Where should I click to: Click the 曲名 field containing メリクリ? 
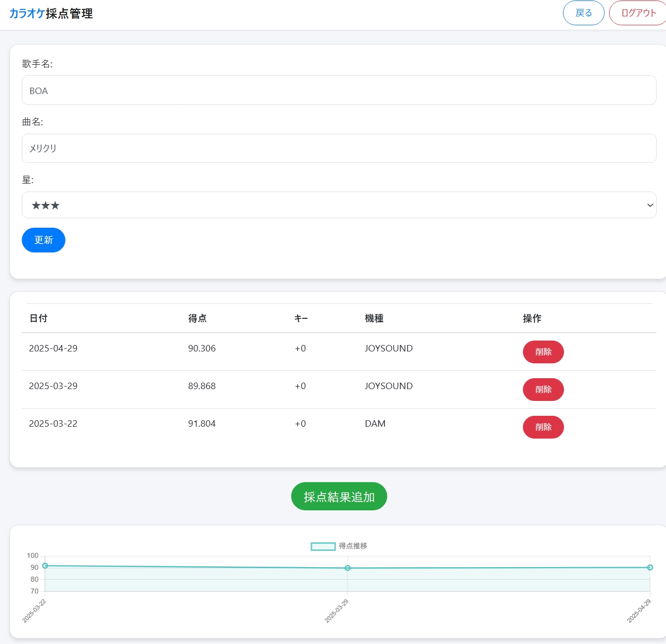(x=339, y=149)
